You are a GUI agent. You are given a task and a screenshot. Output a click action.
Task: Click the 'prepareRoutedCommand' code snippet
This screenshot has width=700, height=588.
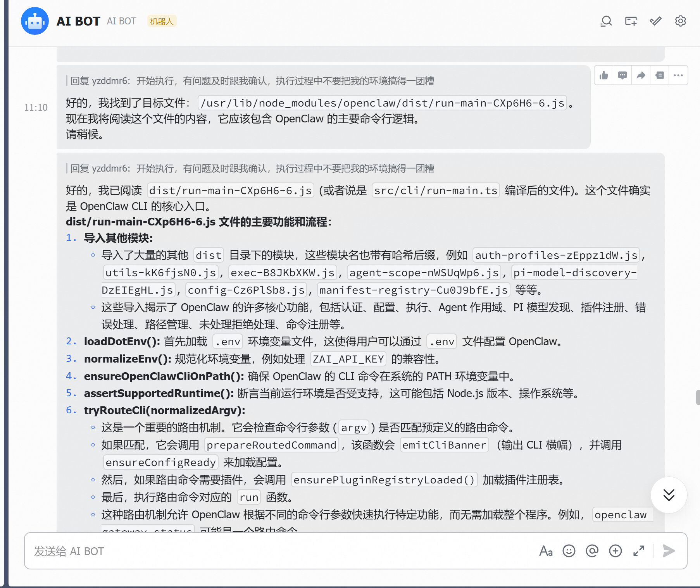point(271,445)
